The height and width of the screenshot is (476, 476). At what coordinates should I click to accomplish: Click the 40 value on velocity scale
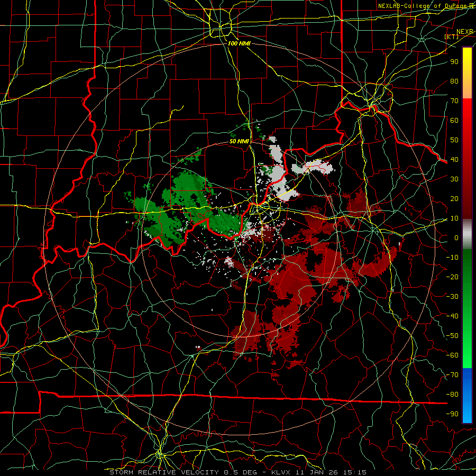click(454, 159)
